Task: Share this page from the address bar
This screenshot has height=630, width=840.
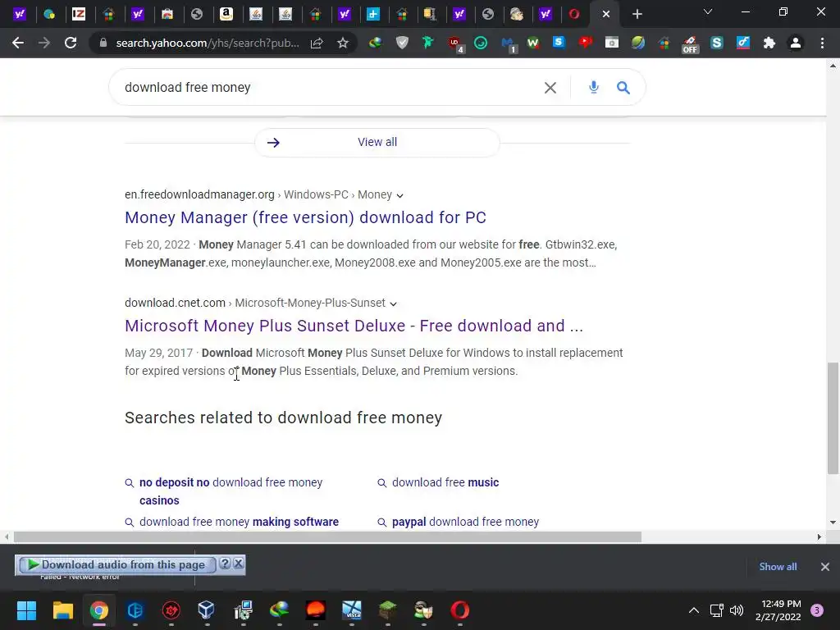Action: (317, 43)
